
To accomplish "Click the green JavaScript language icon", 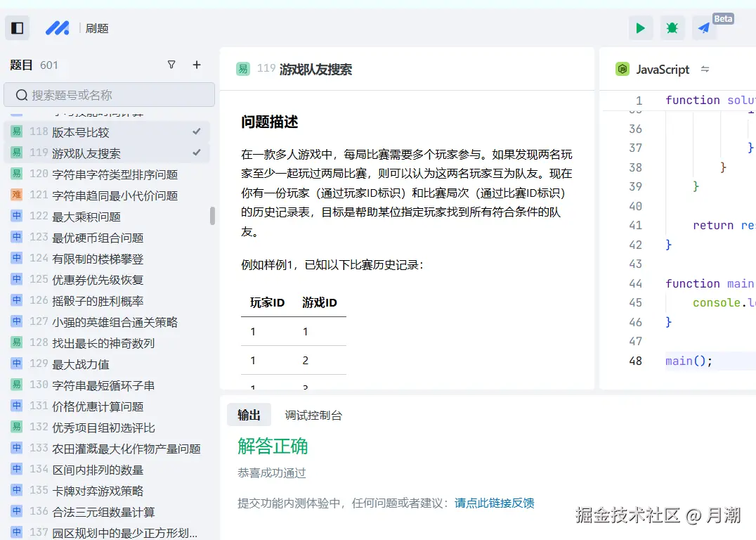I will coord(623,69).
